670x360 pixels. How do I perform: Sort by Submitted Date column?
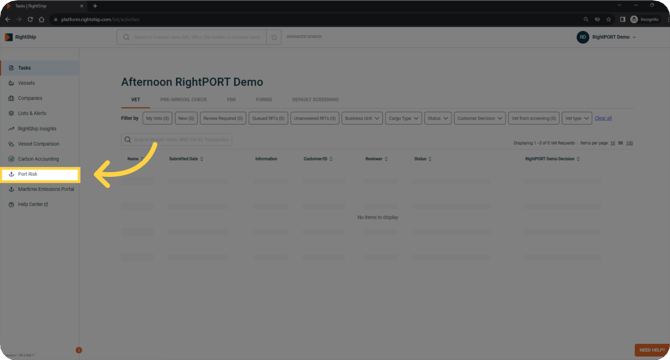[x=186, y=159]
